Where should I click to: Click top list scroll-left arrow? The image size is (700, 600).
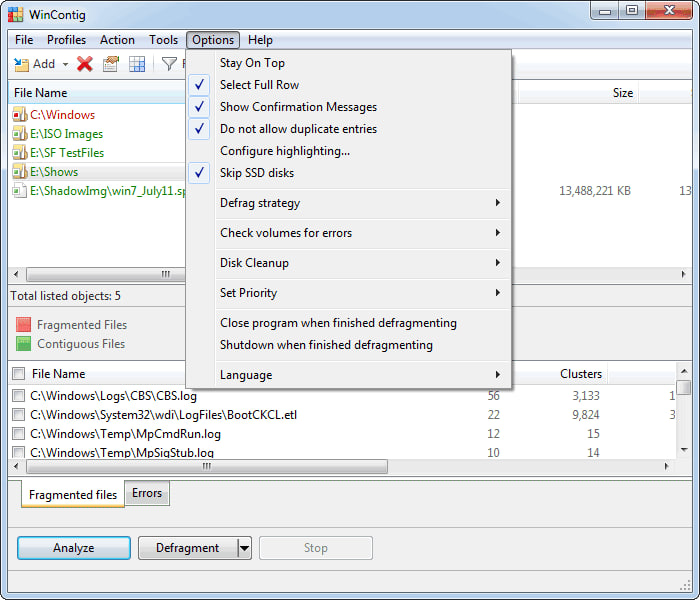click(16, 274)
